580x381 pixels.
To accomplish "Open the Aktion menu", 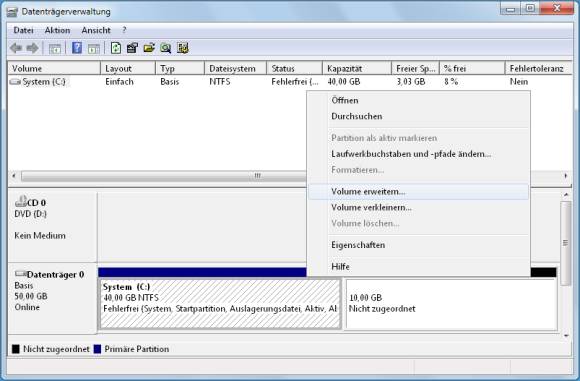I will 57,30.
